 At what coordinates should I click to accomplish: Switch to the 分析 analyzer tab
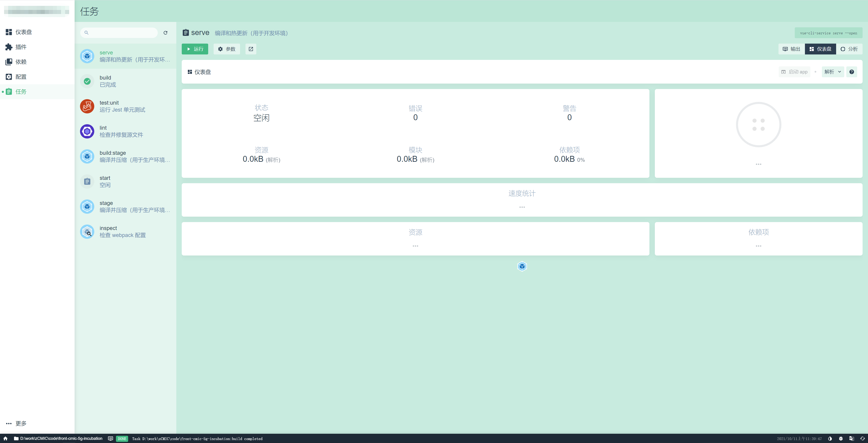point(849,49)
